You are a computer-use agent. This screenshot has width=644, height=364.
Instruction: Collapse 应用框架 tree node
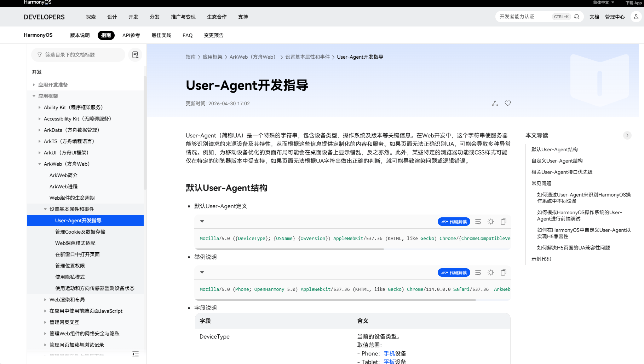[34, 96]
